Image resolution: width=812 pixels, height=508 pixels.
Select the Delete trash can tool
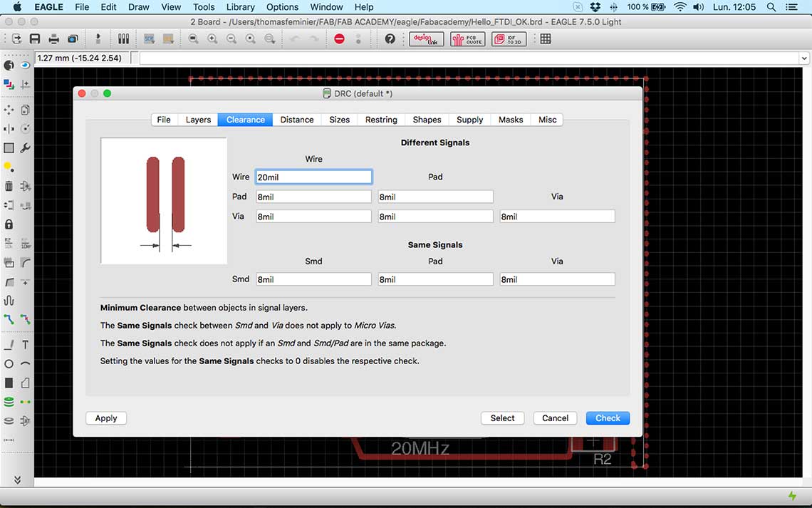[x=9, y=186]
